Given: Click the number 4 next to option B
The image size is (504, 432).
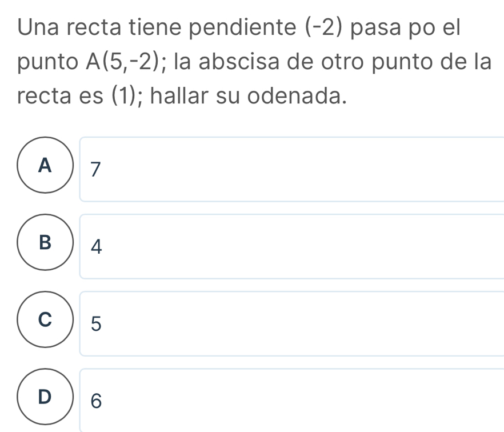Looking at the screenshot, I should click(x=97, y=247).
